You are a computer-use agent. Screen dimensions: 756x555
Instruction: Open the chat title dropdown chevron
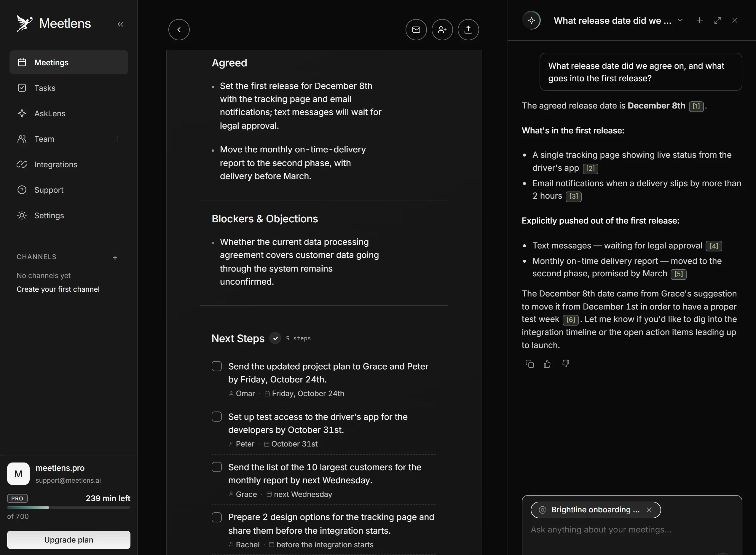[680, 20]
